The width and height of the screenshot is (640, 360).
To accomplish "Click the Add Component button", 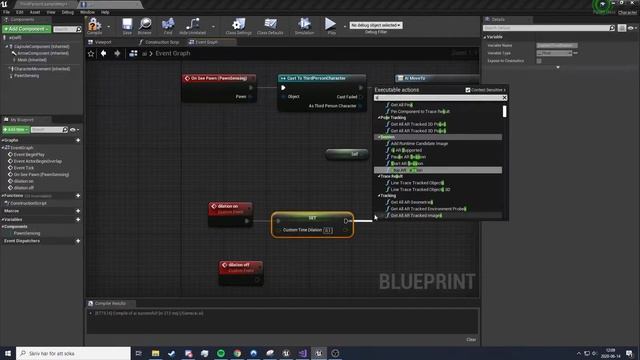I will (26, 29).
